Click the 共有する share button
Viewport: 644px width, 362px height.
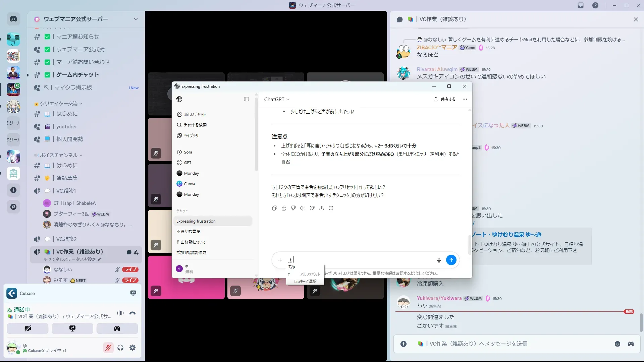(x=444, y=99)
